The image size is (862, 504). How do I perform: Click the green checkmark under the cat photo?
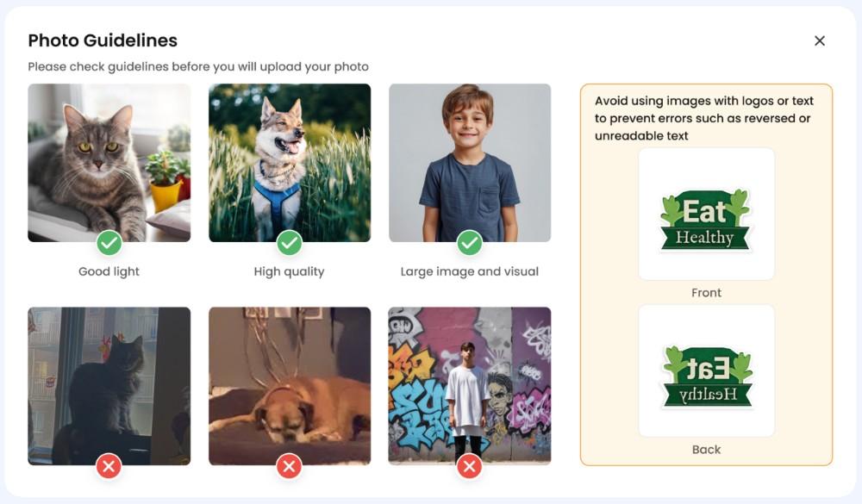coord(109,243)
